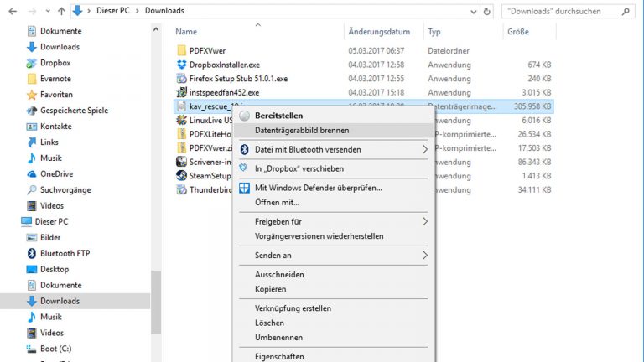Click the OneDrive cloud icon in sidebar
This screenshot has width=644, height=362.
click(x=32, y=174)
